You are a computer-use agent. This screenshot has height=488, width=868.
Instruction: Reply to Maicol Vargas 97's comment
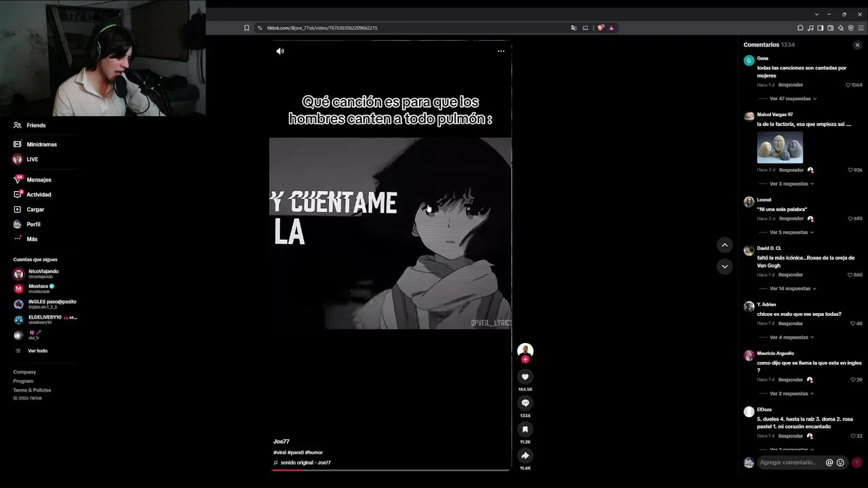791,170
